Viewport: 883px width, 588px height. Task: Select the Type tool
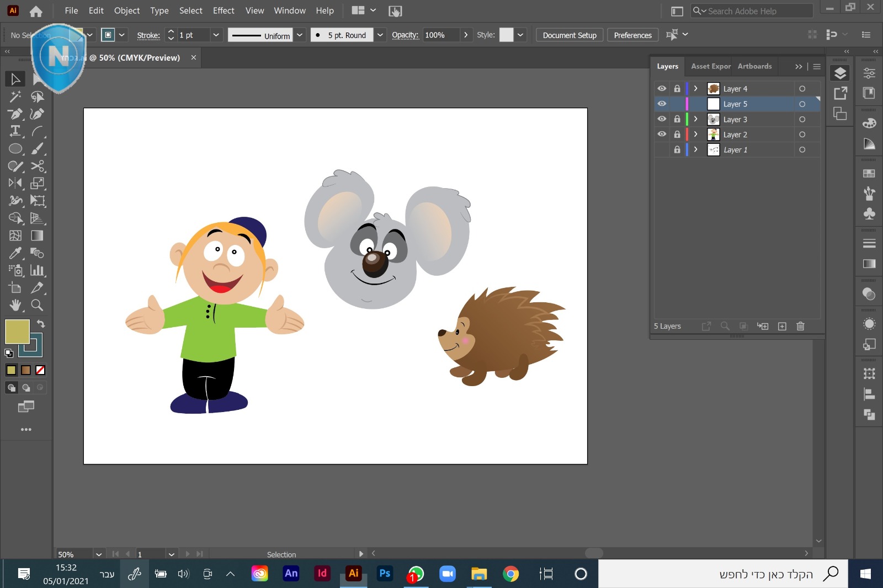pos(15,131)
